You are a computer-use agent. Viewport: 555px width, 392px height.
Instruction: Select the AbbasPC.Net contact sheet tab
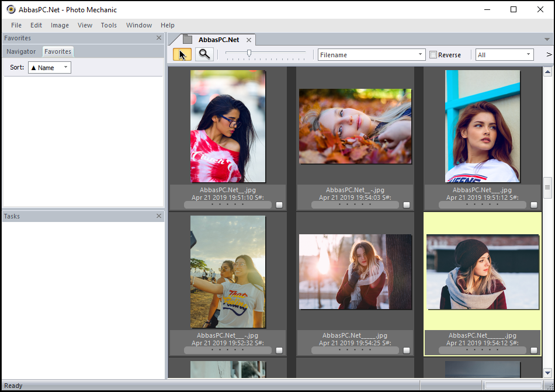pyautogui.click(x=218, y=40)
